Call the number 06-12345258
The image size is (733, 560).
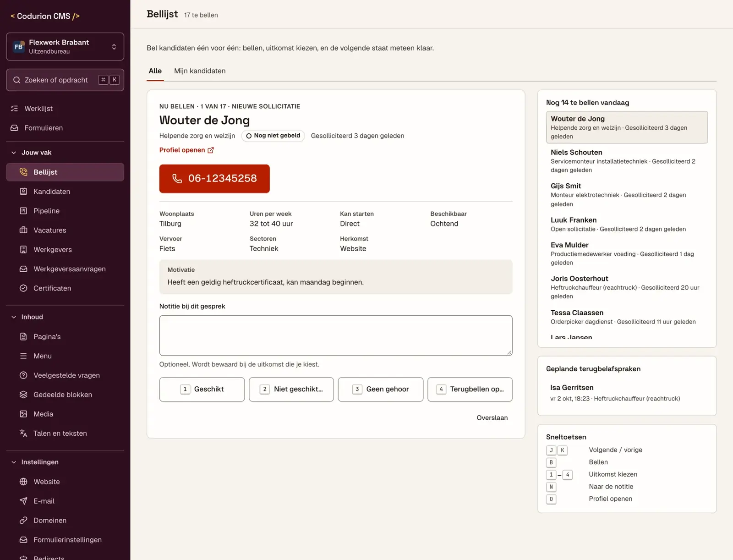[214, 179]
